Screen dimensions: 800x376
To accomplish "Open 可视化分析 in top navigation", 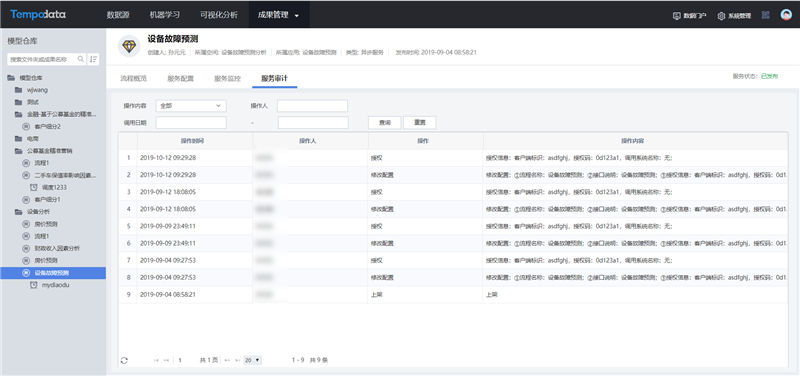I will point(218,15).
